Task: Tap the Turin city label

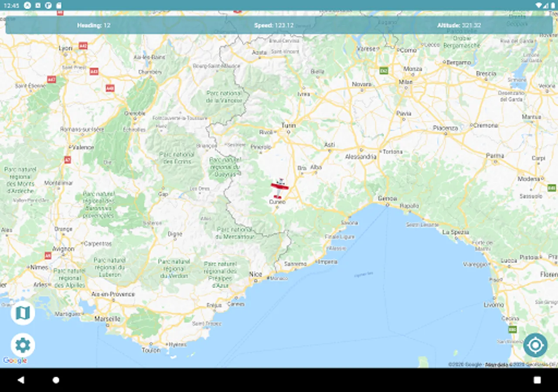Action: 289,125
